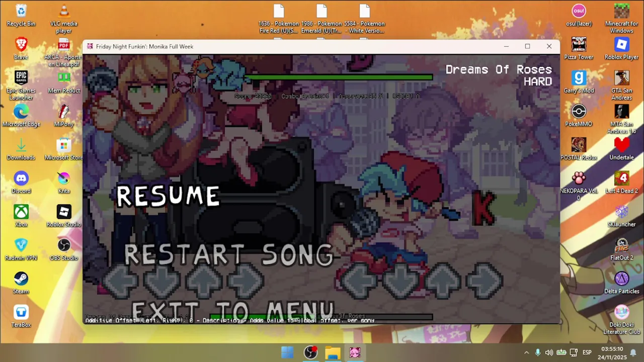Minimize the Friday Night Funkin' window
Viewport: 644px width, 362px height.
(x=506, y=46)
